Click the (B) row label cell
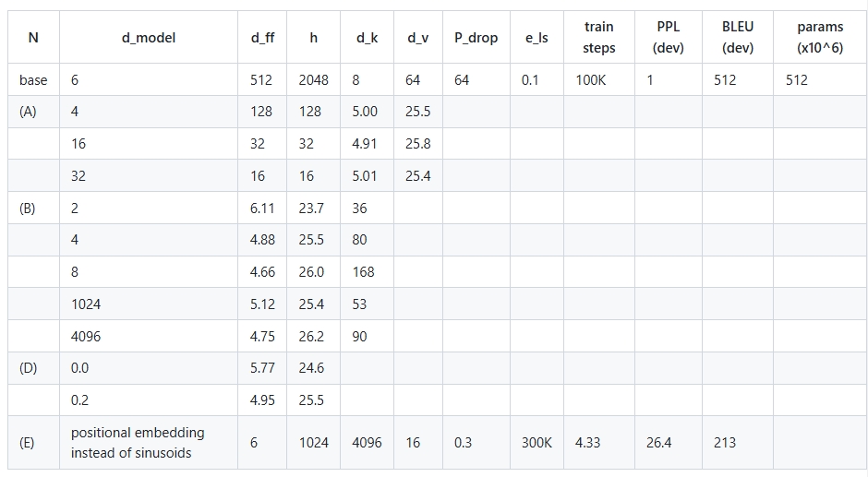868x477 pixels. coord(34,209)
